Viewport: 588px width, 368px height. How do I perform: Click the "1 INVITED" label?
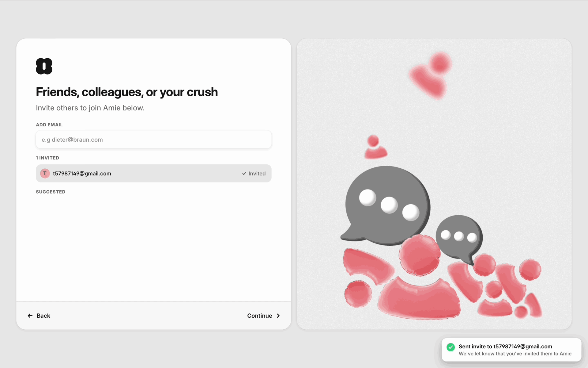(x=47, y=158)
